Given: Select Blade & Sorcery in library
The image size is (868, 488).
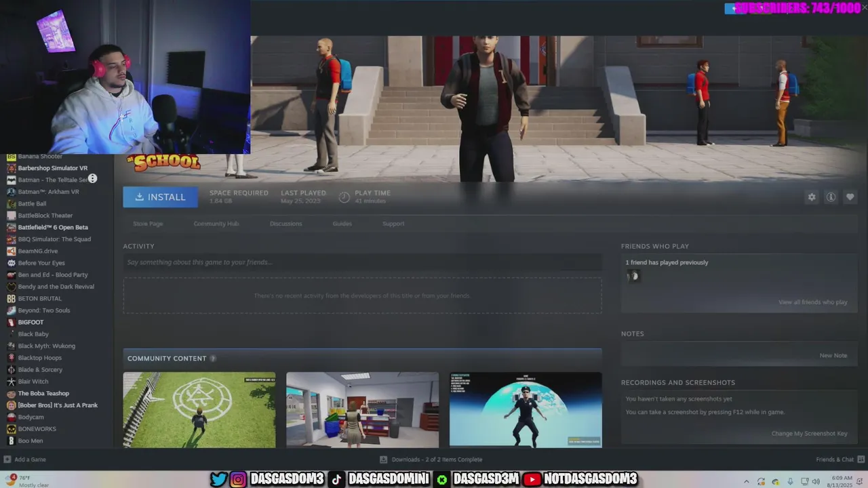Looking at the screenshot, I should (40, 370).
